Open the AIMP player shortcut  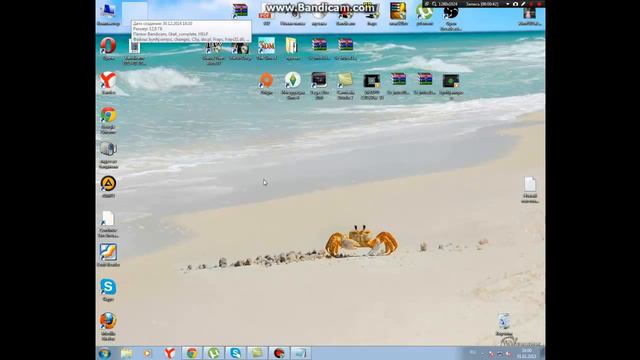pos(108,187)
